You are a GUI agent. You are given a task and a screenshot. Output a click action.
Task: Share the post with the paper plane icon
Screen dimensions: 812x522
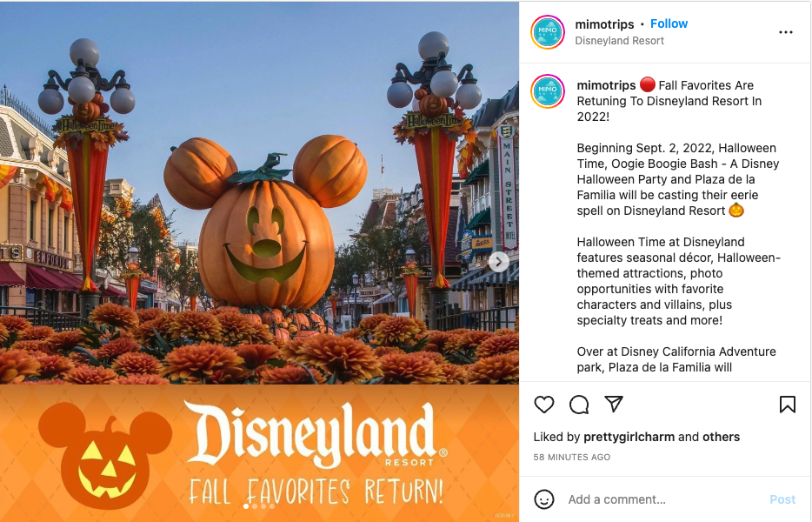(614, 404)
